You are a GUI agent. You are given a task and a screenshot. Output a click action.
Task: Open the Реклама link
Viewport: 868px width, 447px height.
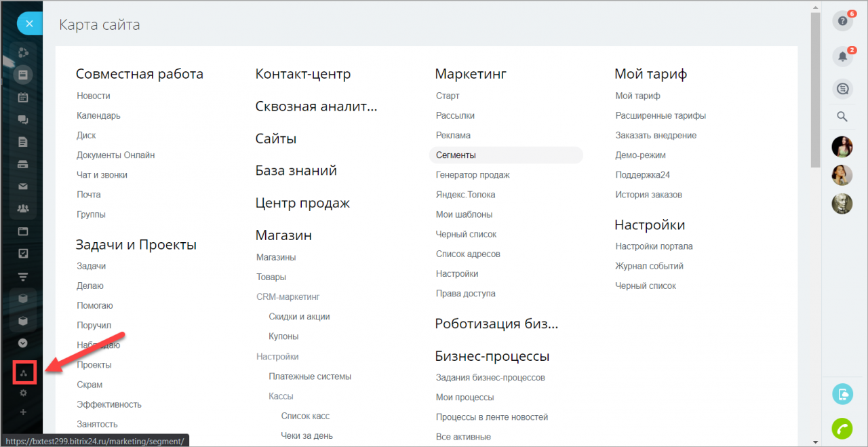453,135
